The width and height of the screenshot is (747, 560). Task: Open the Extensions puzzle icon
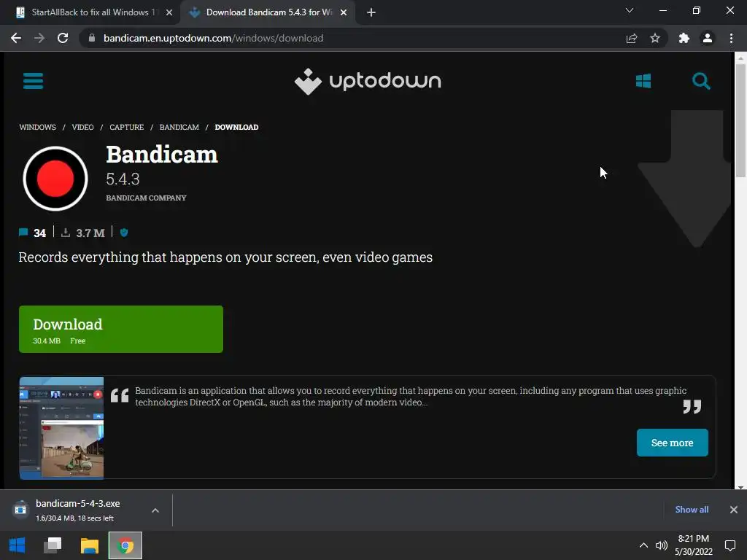[x=684, y=38]
